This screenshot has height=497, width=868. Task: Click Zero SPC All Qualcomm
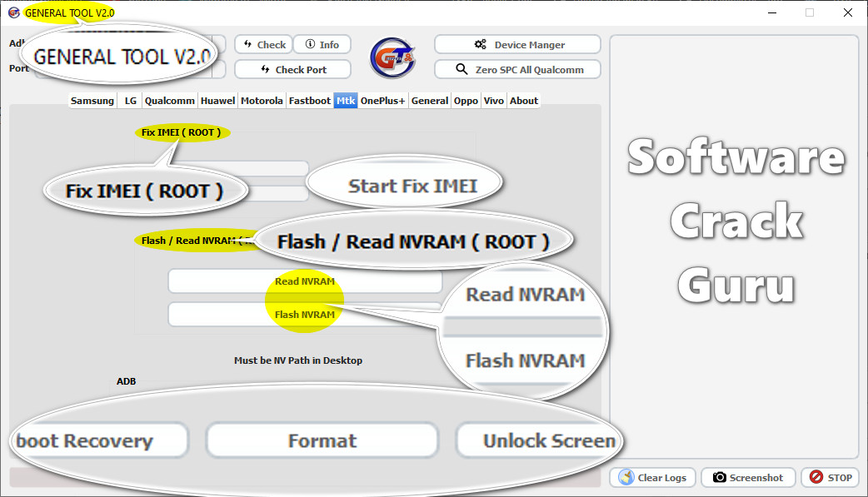pyautogui.click(x=517, y=70)
